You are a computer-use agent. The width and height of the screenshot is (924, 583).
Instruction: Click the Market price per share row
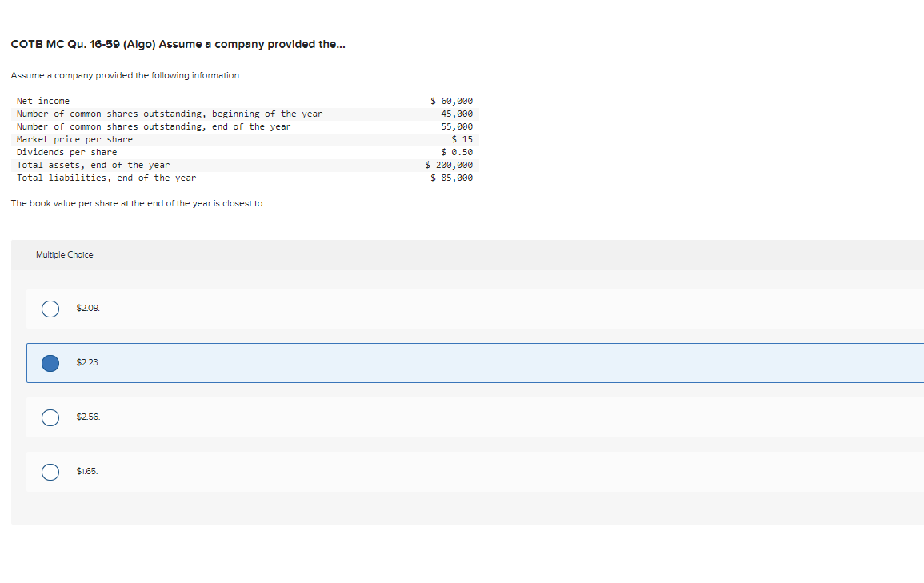[x=240, y=139]
